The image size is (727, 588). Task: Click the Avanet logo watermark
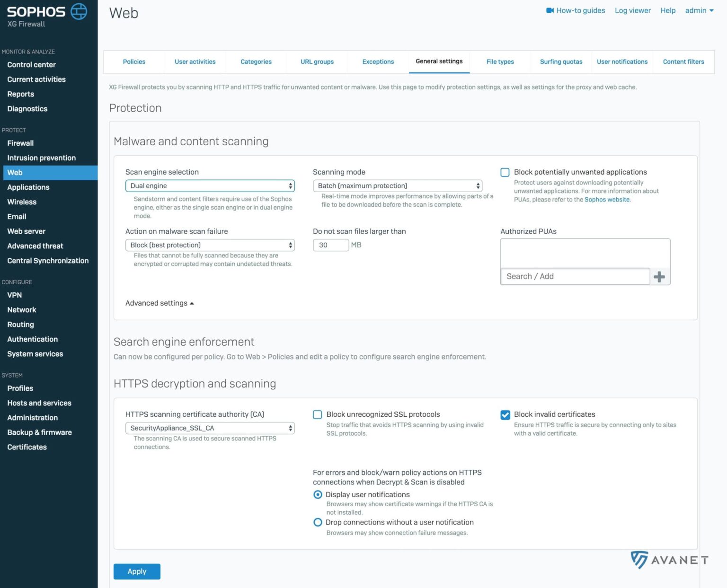coord(669,560)
